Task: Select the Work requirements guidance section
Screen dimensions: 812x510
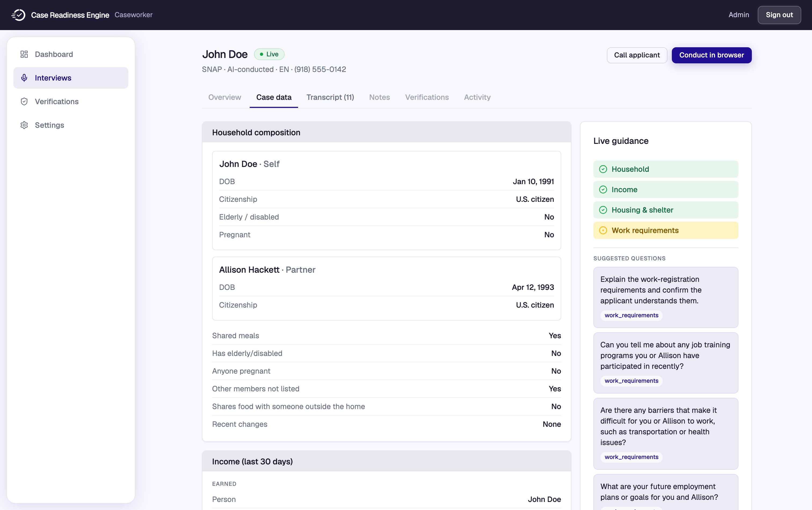Action: click(x=666, y=230)
